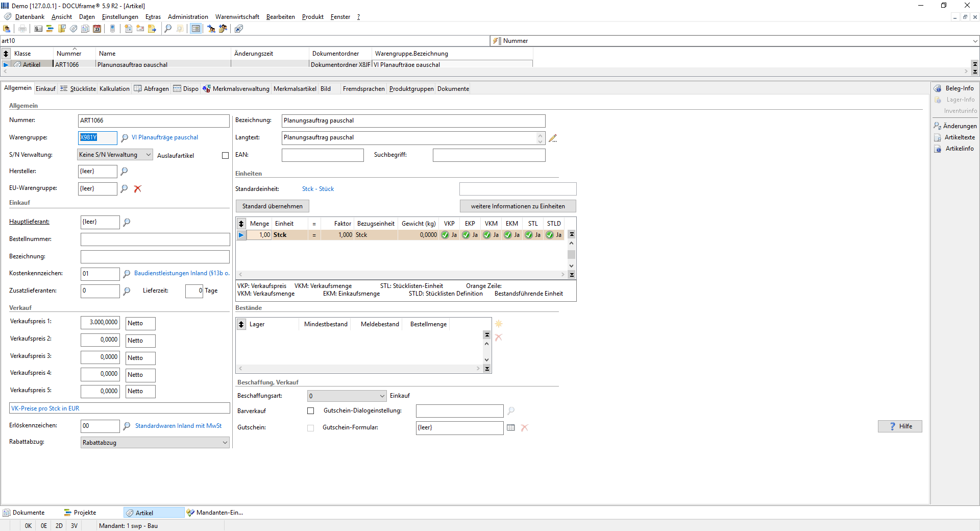The height and width of the screenshot is (531, 980).
Task: Open S/N Verwaltung dropdown
Action: (x=115, y=155)
